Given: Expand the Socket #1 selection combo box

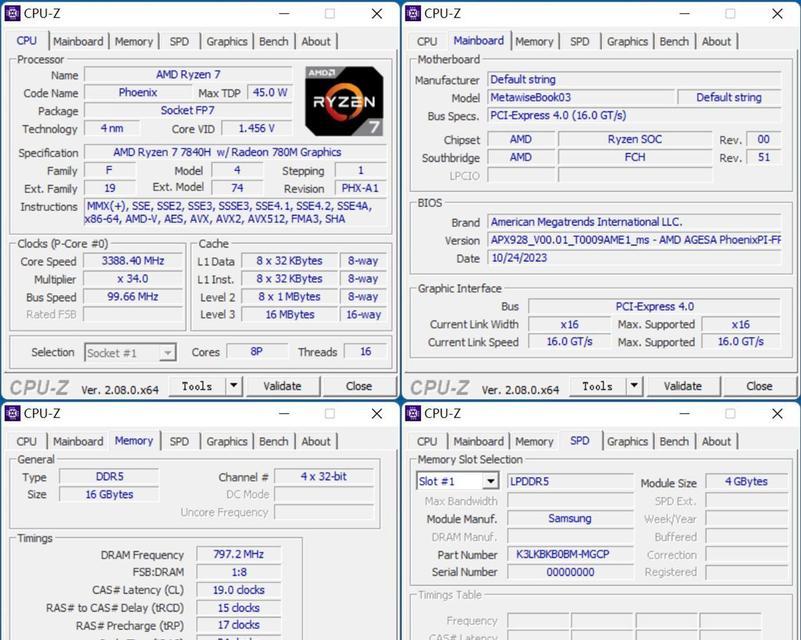Looking at the screenshot, I should point(168,353).
